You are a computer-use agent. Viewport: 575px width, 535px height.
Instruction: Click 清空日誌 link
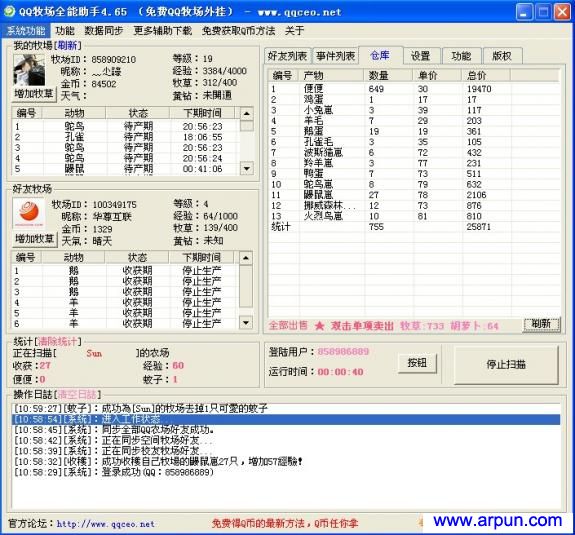[x=77, y=395]
